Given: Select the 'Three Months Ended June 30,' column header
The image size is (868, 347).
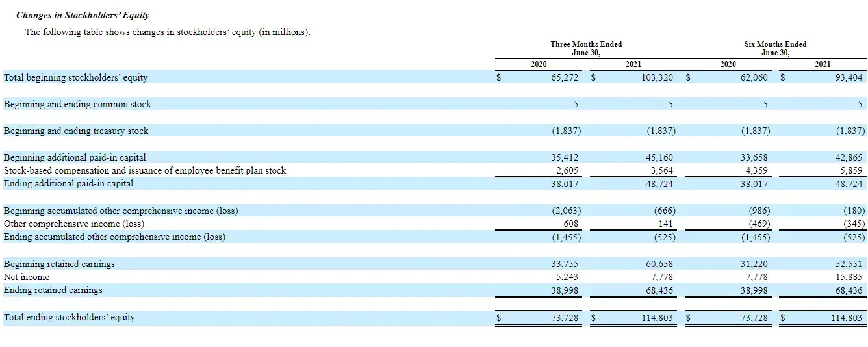Looking at the screenshot, I should coord(586,48).
